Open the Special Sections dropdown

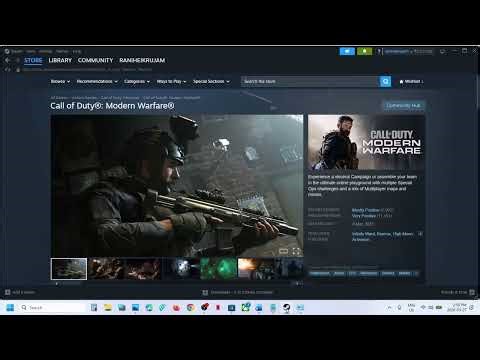(x=211, y=81)
